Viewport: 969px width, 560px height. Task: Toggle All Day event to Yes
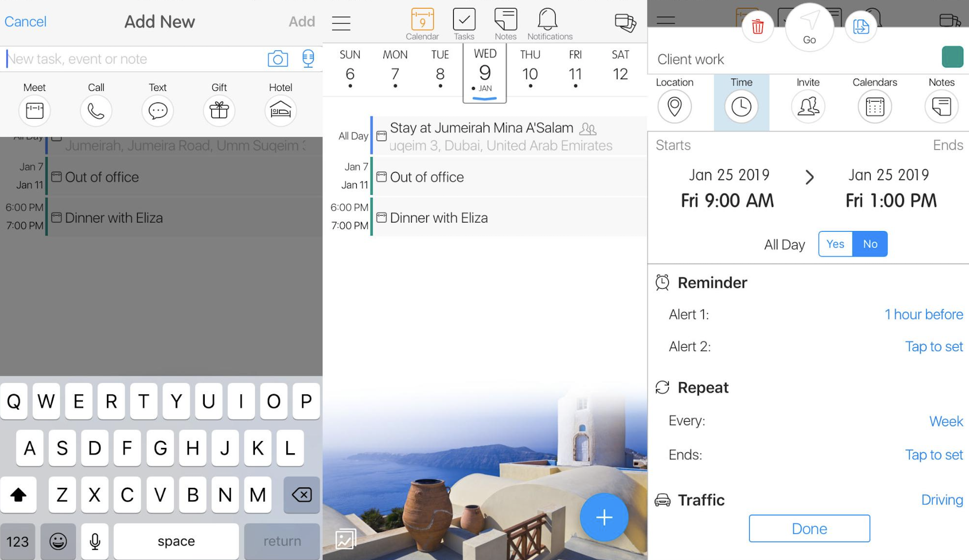tap(835, 243)
